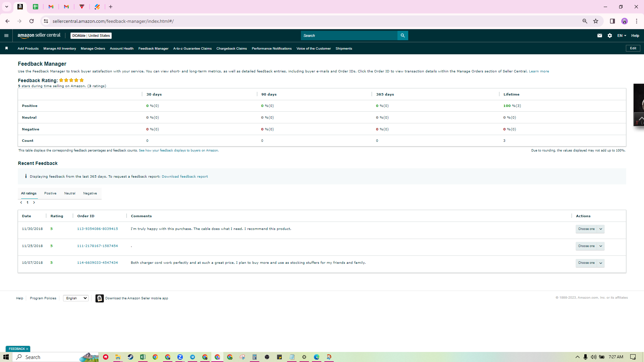The height and width of the screenshot is (362, 644).
Task: Open File Explorer from the taskbar
Action: click(118, 357)
